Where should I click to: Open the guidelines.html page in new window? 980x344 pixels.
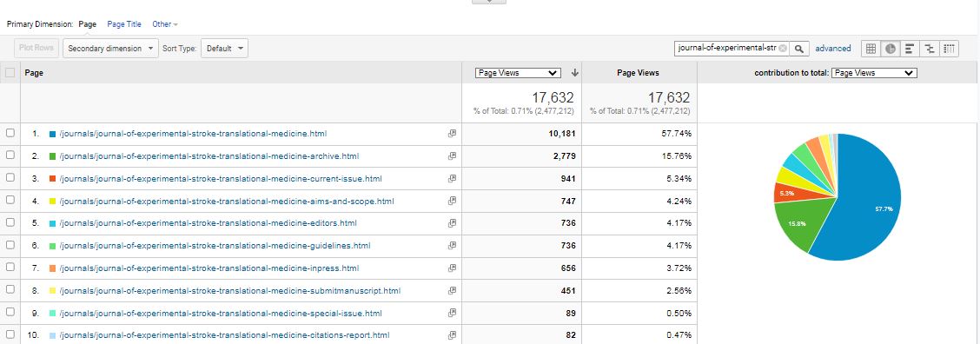(x=452, y=245)
